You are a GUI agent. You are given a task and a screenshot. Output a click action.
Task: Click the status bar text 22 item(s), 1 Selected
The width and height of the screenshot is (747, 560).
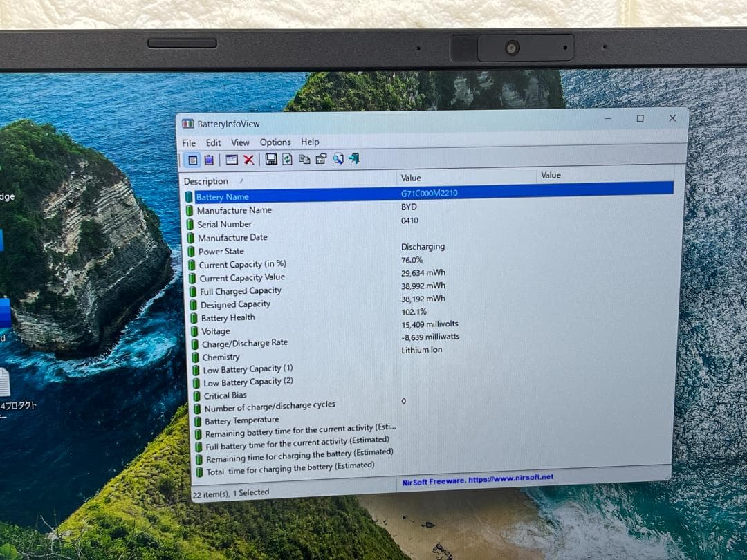(x=230, y=494)
